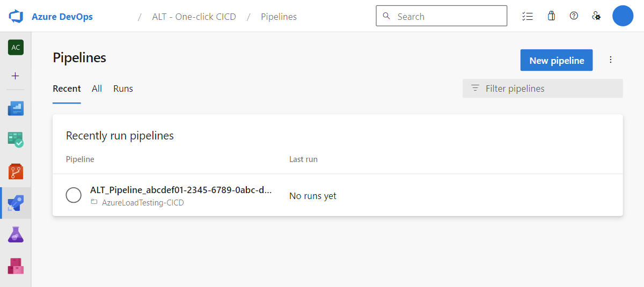Open the ALT_Pipeline pipeline row
This screenshot has width=644, height=287.
[338, 196]
